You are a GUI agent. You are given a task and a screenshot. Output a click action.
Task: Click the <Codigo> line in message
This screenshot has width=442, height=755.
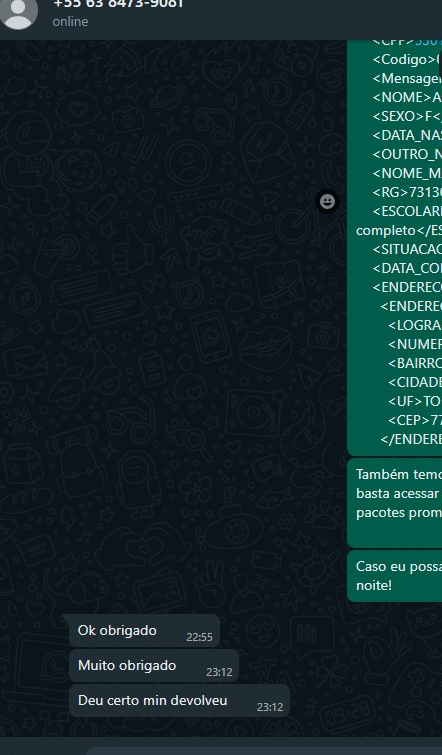point(407,59)
